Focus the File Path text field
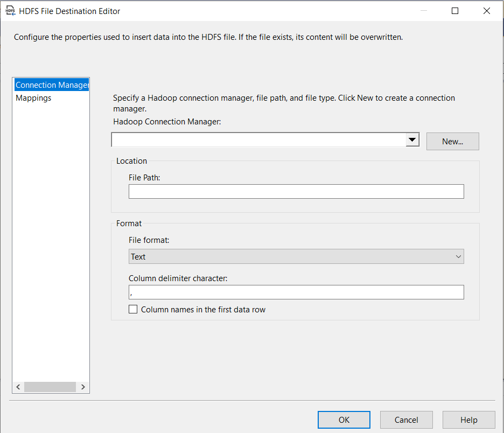The width and height of the screenshot is (504, 433). [x=296, y=192]
